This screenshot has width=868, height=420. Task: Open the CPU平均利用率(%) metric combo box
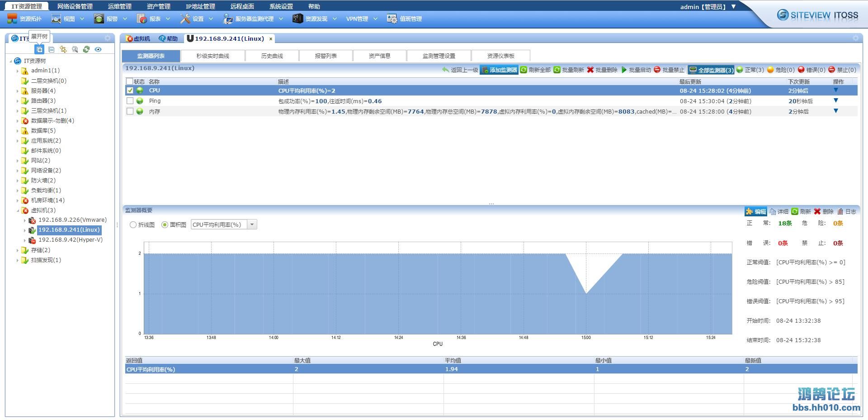point(224,224)
